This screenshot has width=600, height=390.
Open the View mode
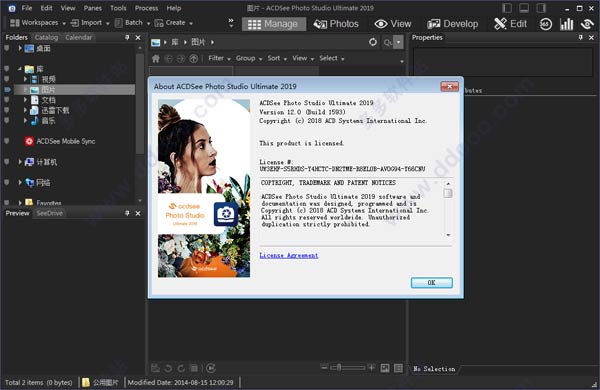pos(393,24)
